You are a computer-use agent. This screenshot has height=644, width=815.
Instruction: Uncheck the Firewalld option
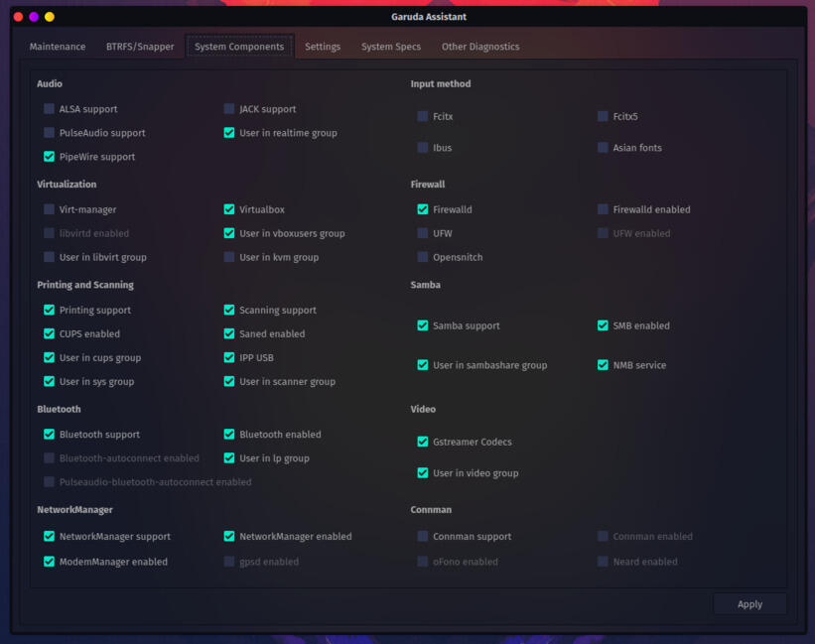(423, 209)
